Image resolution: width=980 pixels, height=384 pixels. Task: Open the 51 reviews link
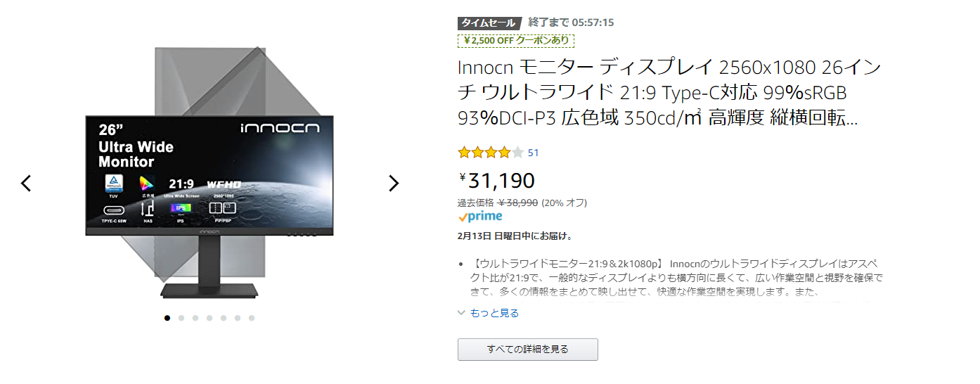534,153
